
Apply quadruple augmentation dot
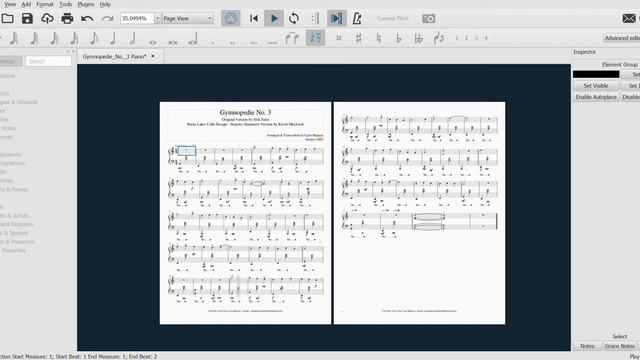pyautogui.click(x=272, y=42)
